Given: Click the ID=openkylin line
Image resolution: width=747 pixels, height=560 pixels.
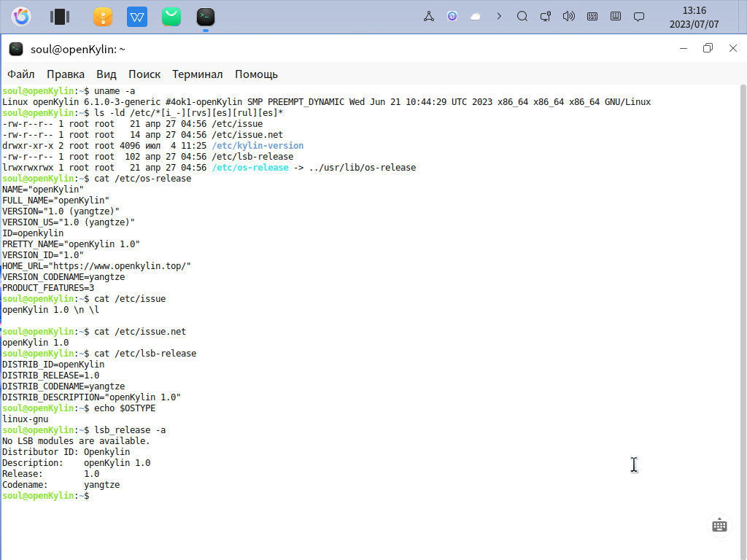Looking at the screenshot, I should pyautogui.click(x=33, y=233).
